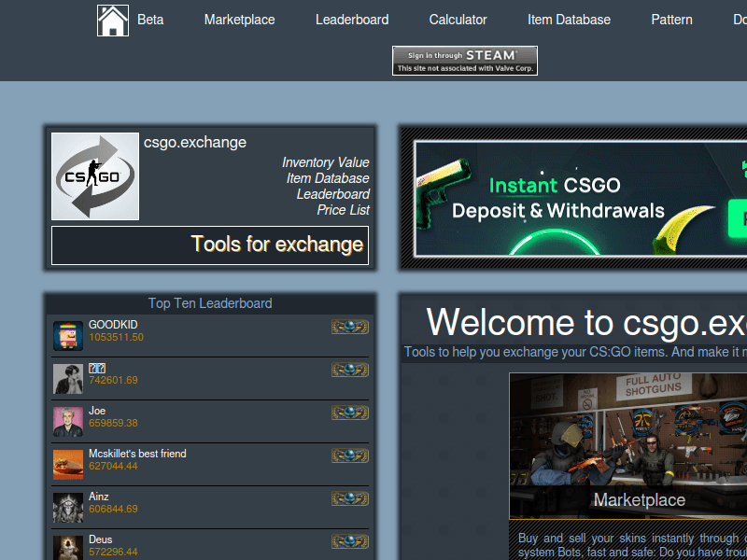Click the Tools for exchange button

[x=209, y=245]
